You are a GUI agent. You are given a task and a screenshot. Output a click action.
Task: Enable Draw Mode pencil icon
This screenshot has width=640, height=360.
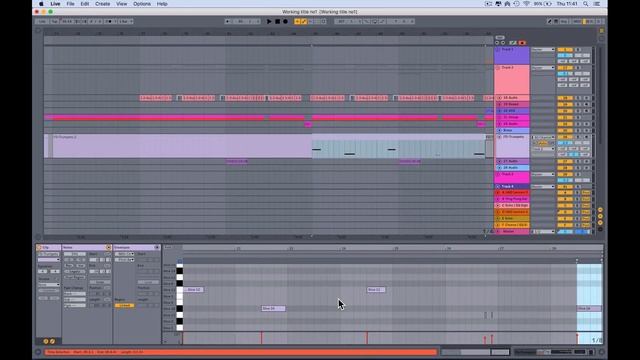549,21
